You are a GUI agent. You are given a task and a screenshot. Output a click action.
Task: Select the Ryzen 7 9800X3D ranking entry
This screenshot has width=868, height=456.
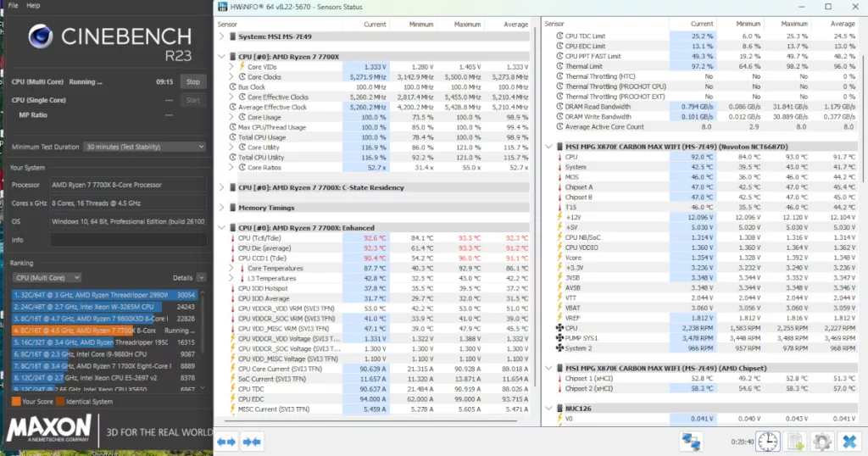click(104, 319)
